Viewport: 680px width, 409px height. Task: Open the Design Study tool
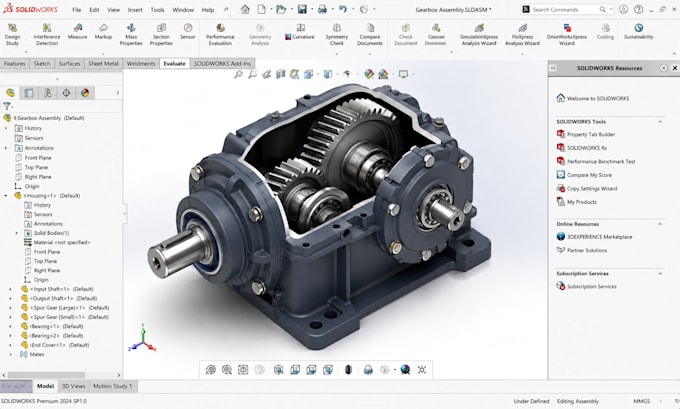12,34
